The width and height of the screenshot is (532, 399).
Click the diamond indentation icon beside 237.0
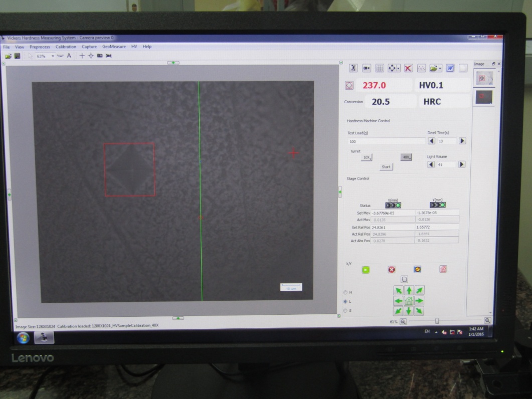click(x=349, y=86)
